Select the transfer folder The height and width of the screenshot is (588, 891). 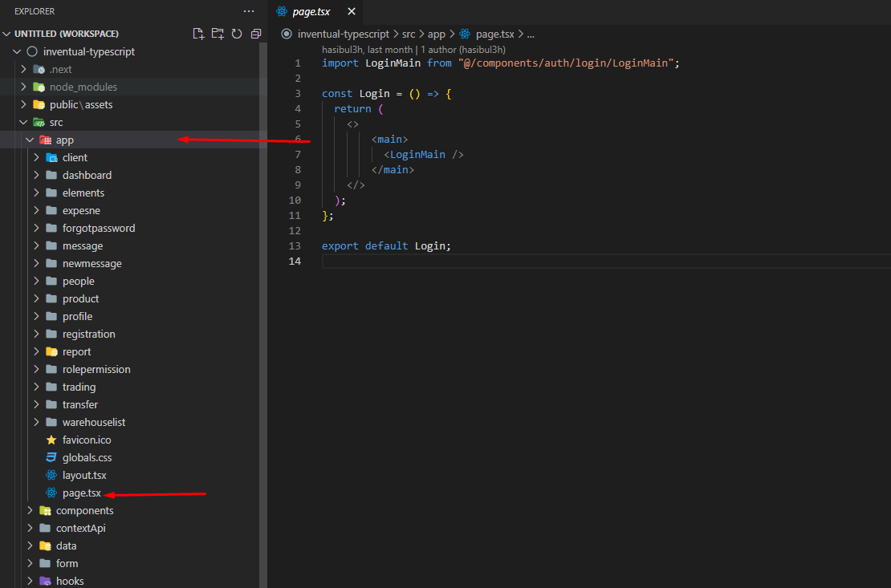129,404
